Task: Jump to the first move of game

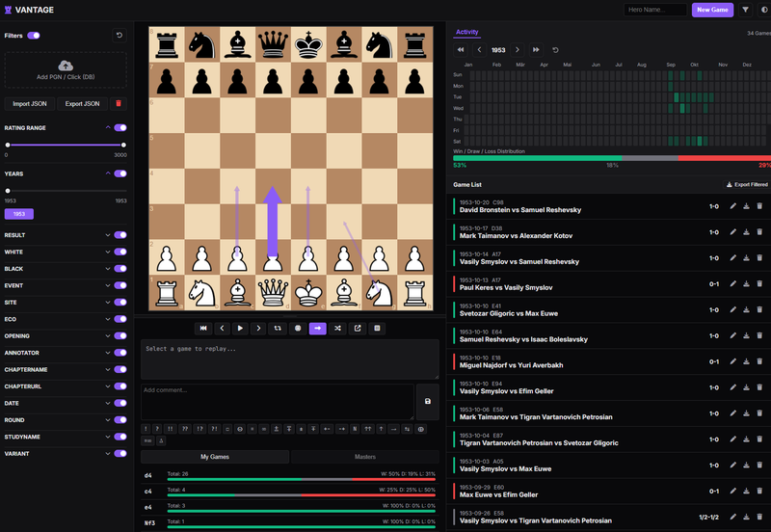Action: point(203,328)
